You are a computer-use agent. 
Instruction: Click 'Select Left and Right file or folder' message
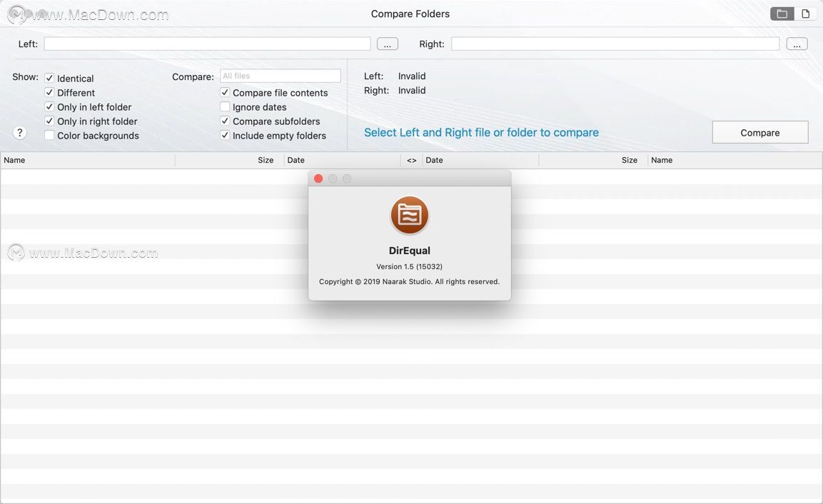coord(481,132)
